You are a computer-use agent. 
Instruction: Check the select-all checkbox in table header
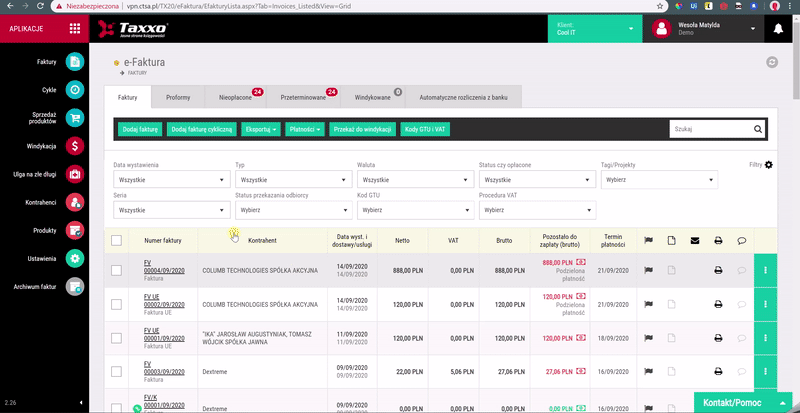[x=116, y=240]
